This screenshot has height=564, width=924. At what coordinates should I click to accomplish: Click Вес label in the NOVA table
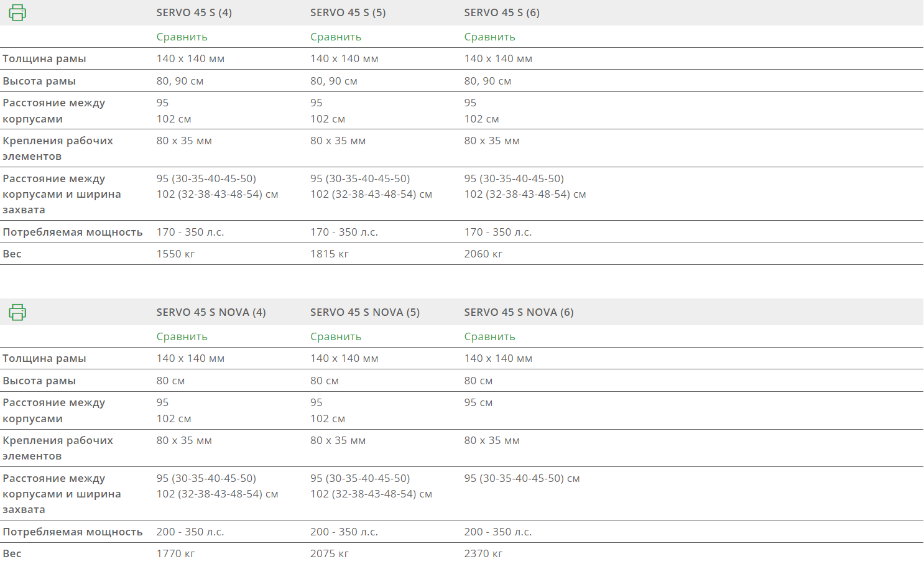[x=12, y=553]
